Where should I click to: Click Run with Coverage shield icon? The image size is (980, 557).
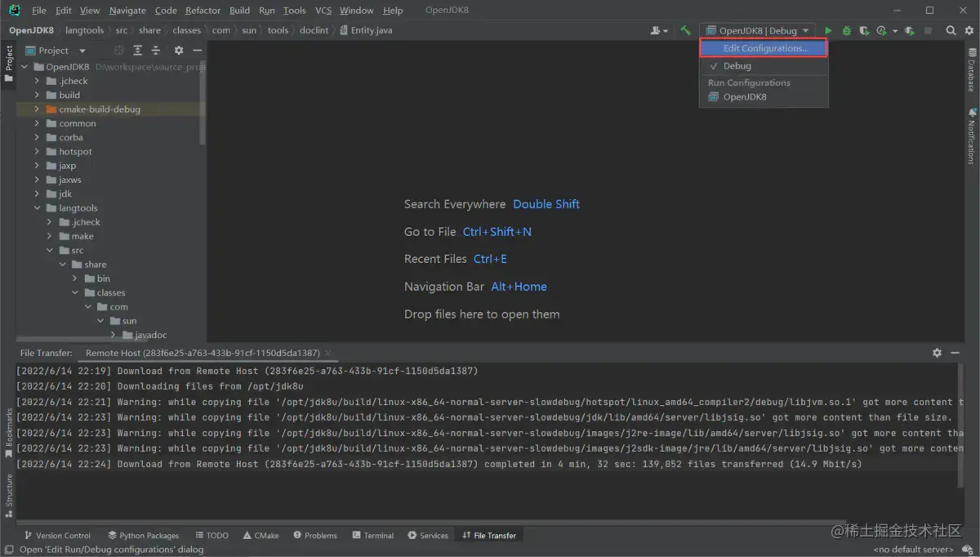tap(863, 30)
